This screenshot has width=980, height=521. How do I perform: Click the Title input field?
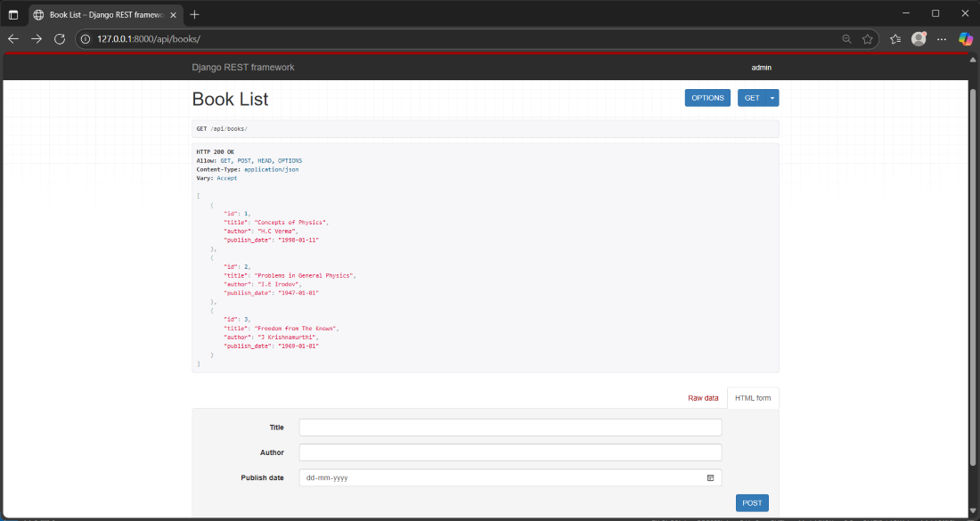[x=510, y=427]
